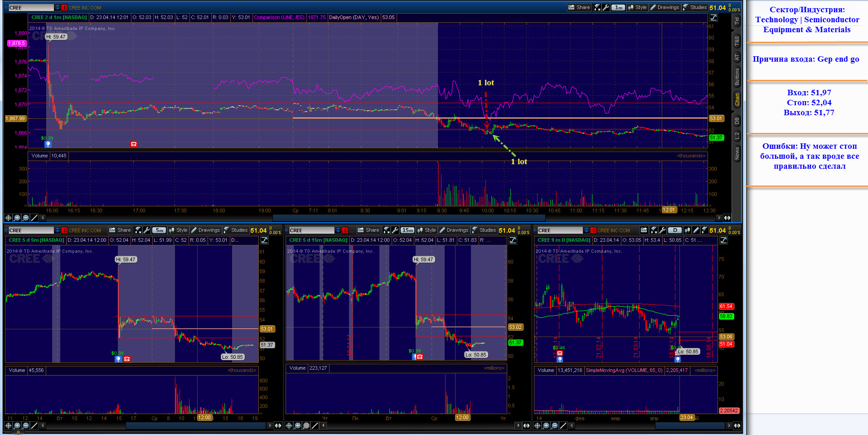Zoom in on the top 1m chart

[x=17, y=218]
